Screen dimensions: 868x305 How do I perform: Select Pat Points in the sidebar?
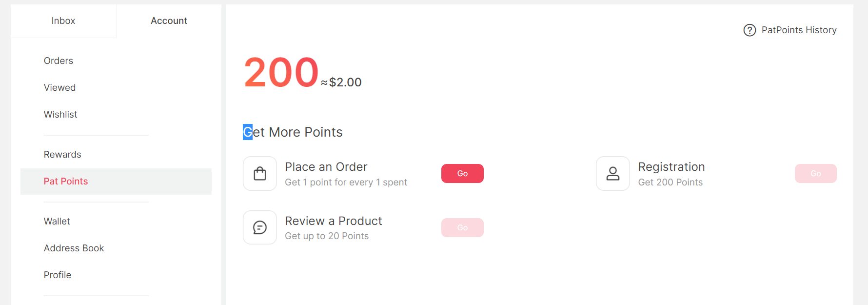[116, 182]
